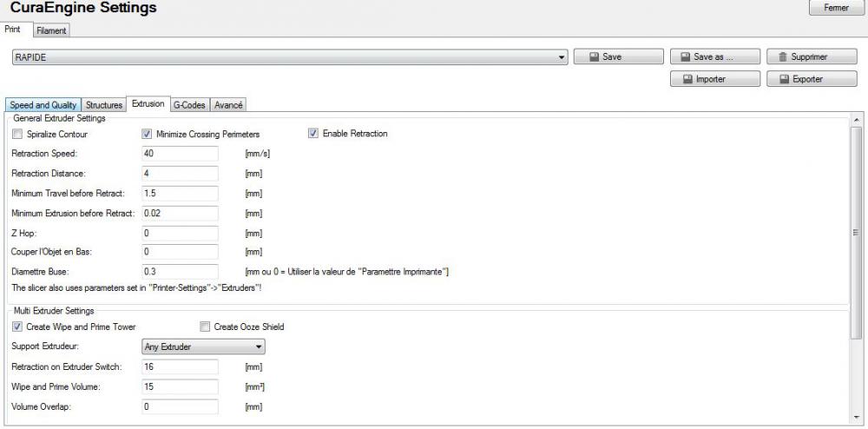Screen dimensions: 868x429
Task: Open the G-Codes tab
Action: (x=189, y=104)
